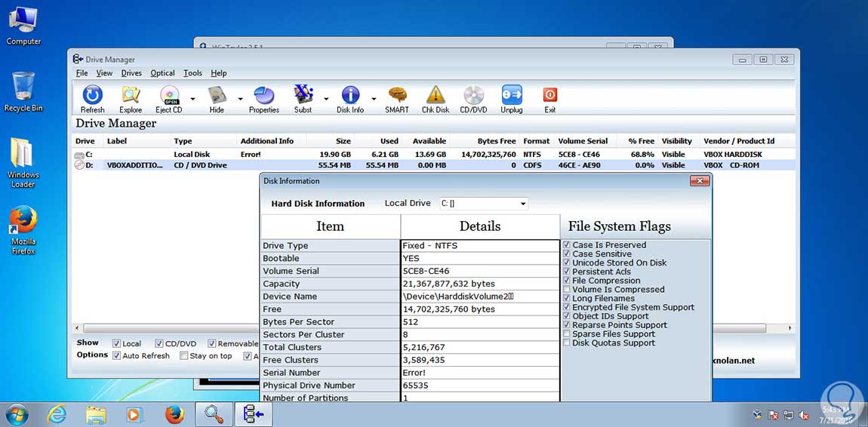Screen dimensions: 868x427
Task: Open the Help menu
Action: point(219,73)
